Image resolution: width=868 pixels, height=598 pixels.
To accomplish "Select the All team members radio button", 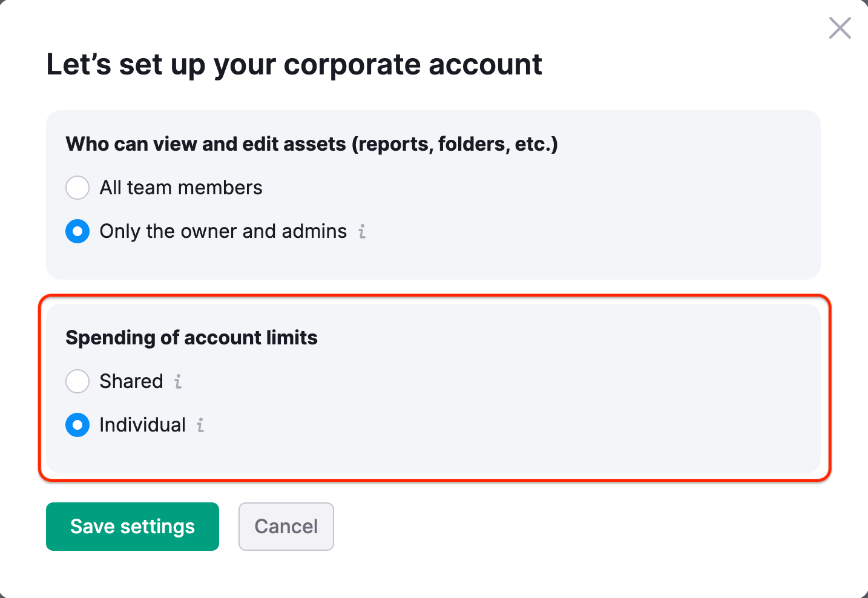I will tap(77, 188).
